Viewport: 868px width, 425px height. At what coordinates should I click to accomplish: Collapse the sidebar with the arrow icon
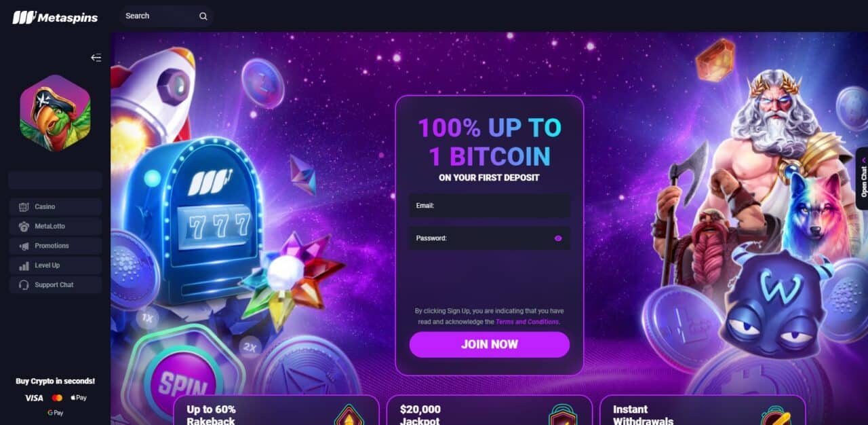(96, 58)
